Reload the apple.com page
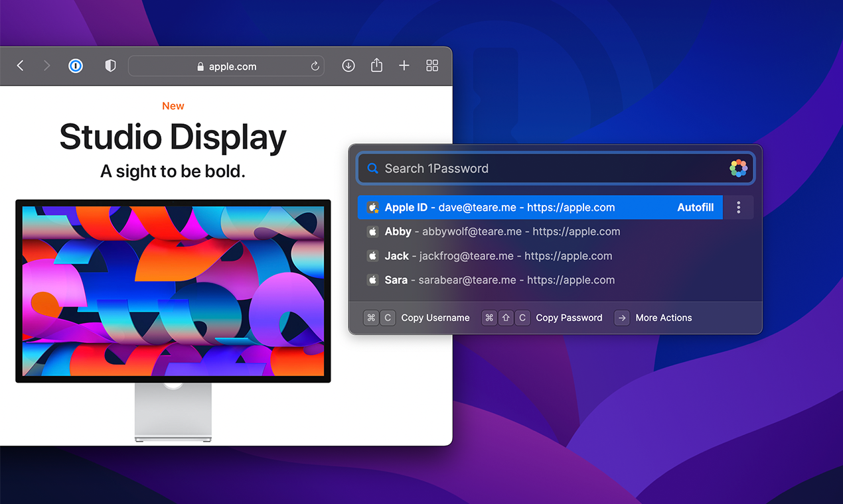843x504 pixels. (315, 66)
